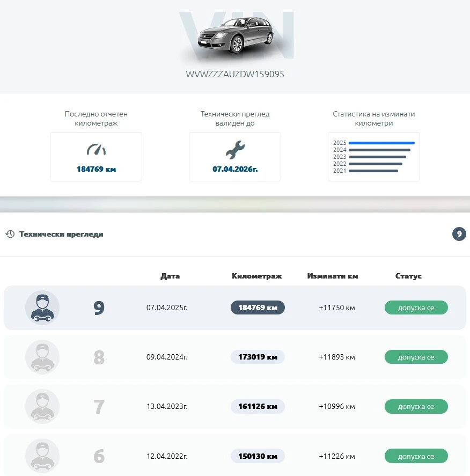Click the history clock icon beside Технически прегледи
Viewport: 470px width, 476px height.
click(x=10, y=234)
